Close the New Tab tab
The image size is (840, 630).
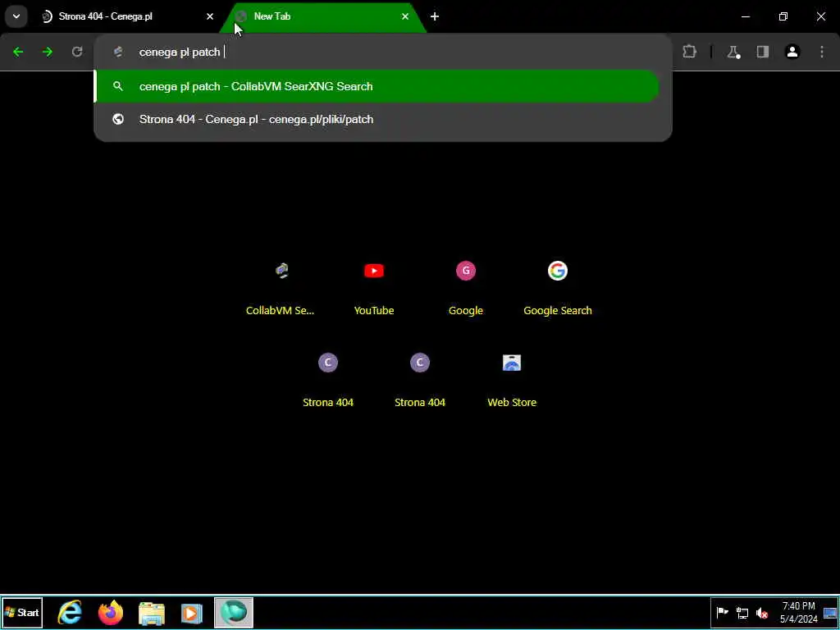(x=405, y=16)
